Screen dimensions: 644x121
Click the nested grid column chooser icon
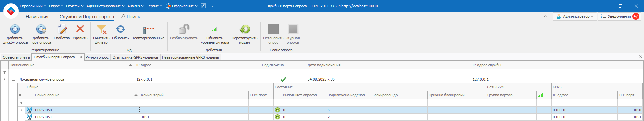[x=21, y=95]
